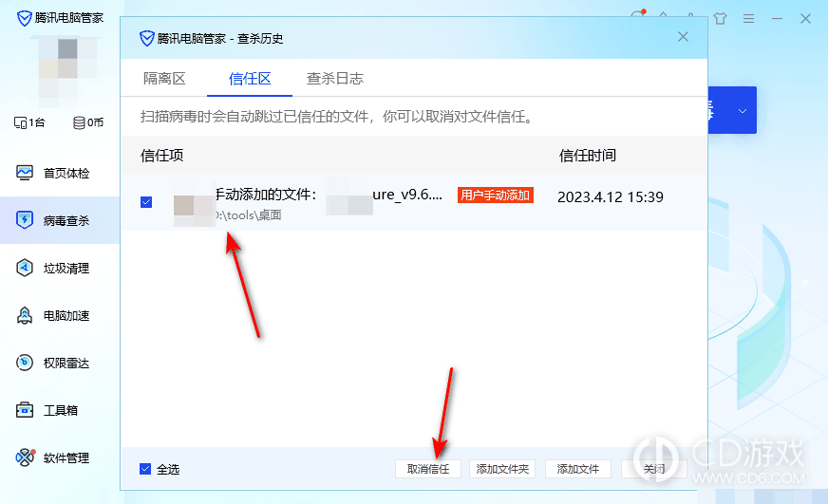
Task: Close the 查杀历史 dialog with X
Action: click(x=683, y=37)
